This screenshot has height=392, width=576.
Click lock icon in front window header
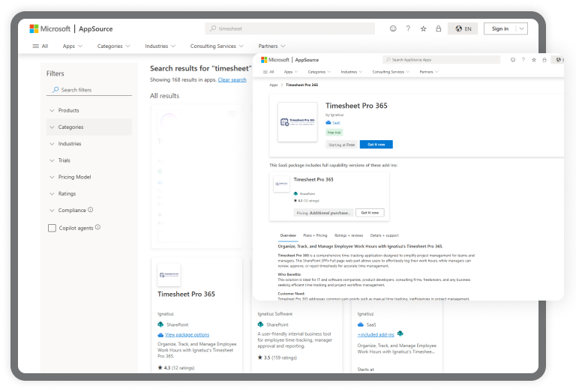pos(544,60)
